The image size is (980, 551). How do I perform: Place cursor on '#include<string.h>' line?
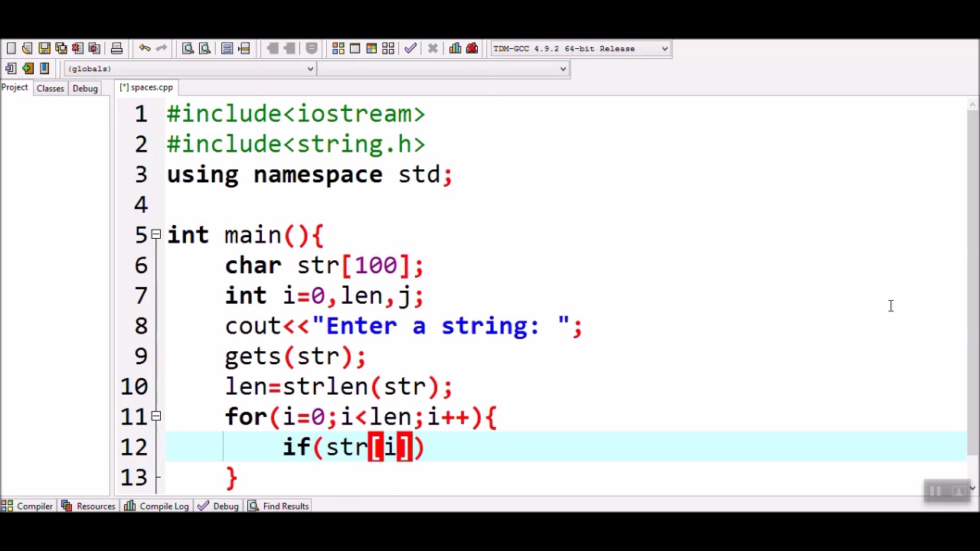pyautogui.click(x=296, y=144)
